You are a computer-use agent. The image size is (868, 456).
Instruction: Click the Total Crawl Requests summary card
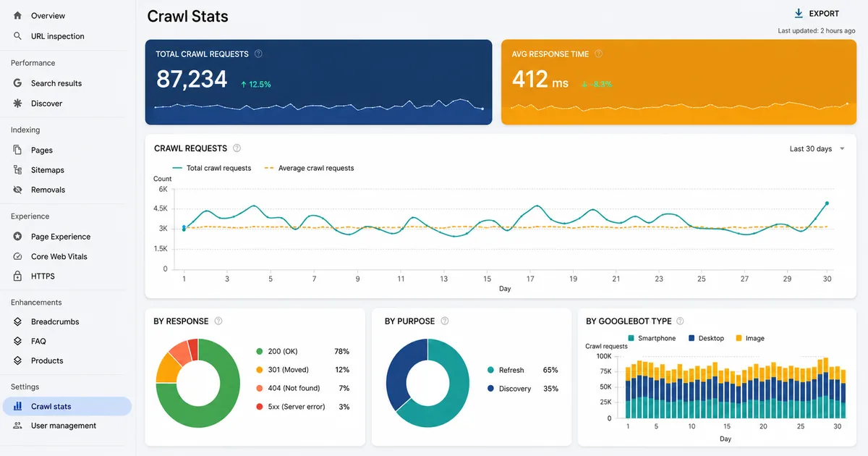click(319, 82)
